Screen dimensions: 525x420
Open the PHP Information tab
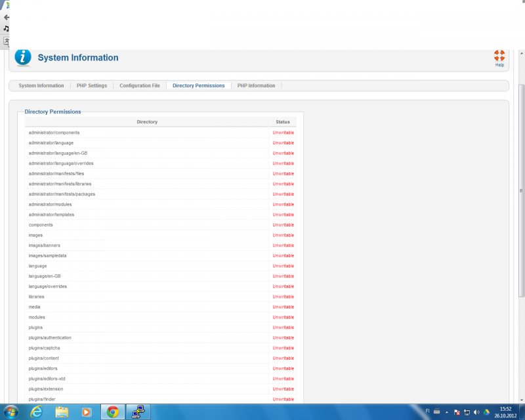pos(256,86)
